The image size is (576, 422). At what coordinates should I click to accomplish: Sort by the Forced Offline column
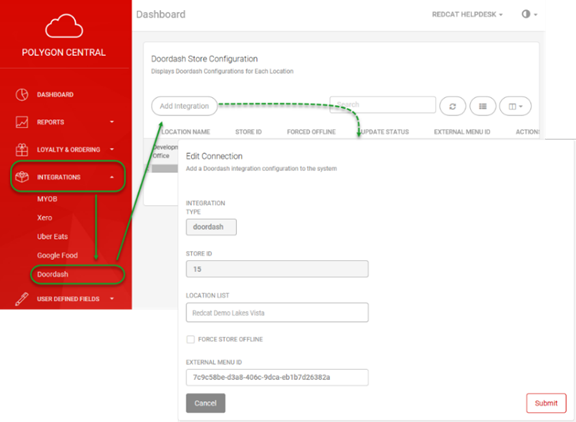(x=311, y=132)
